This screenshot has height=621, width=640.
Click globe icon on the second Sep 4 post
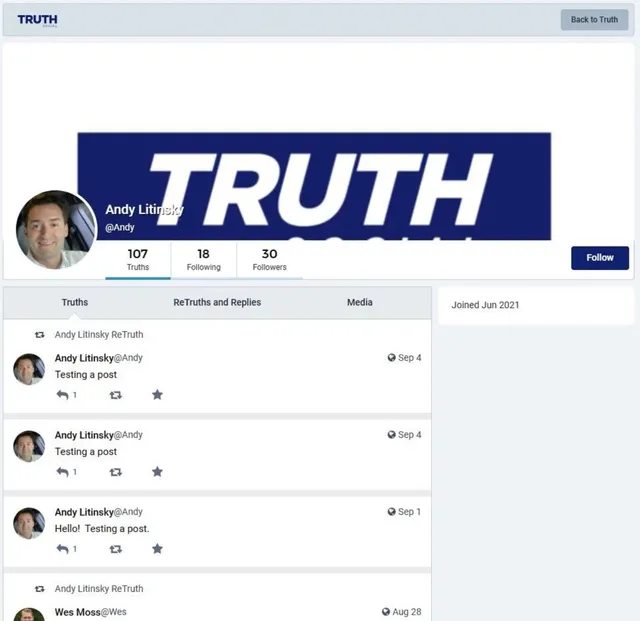pyautogui.click(x=391, y=435)
